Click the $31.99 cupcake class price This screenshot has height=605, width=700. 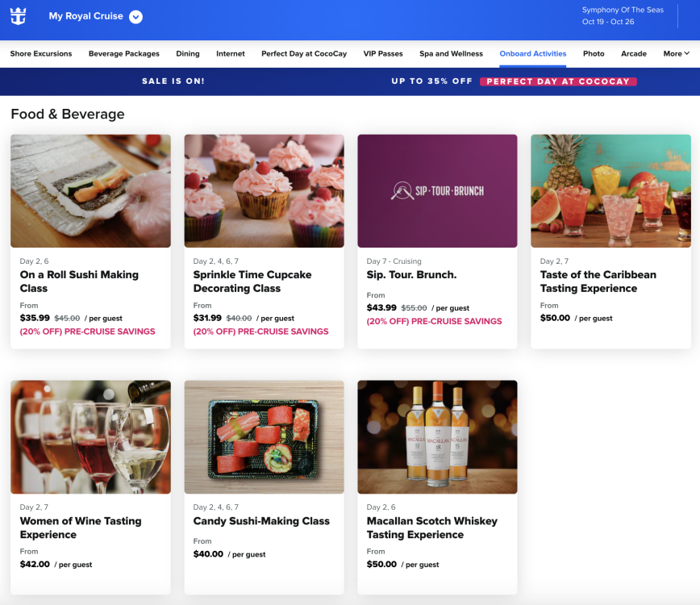(x=207, y=318)
